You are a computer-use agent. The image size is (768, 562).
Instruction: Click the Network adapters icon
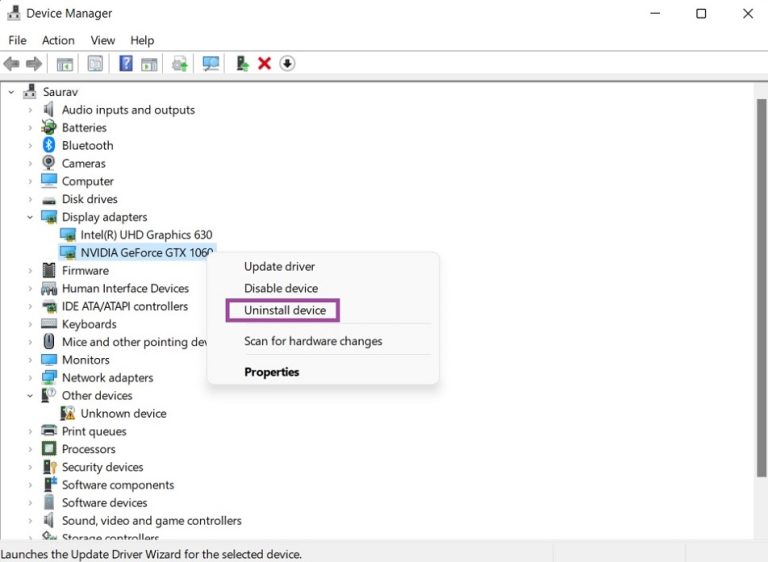[x=49, y=377]
